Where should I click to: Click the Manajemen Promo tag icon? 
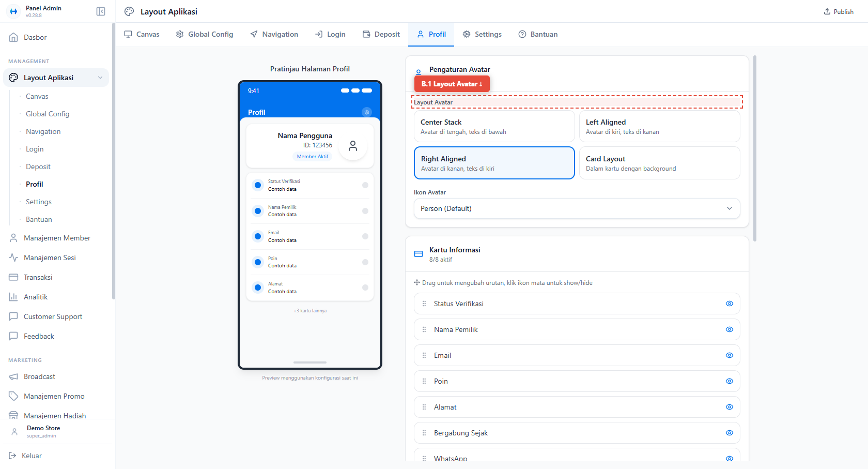pos(13,396)
